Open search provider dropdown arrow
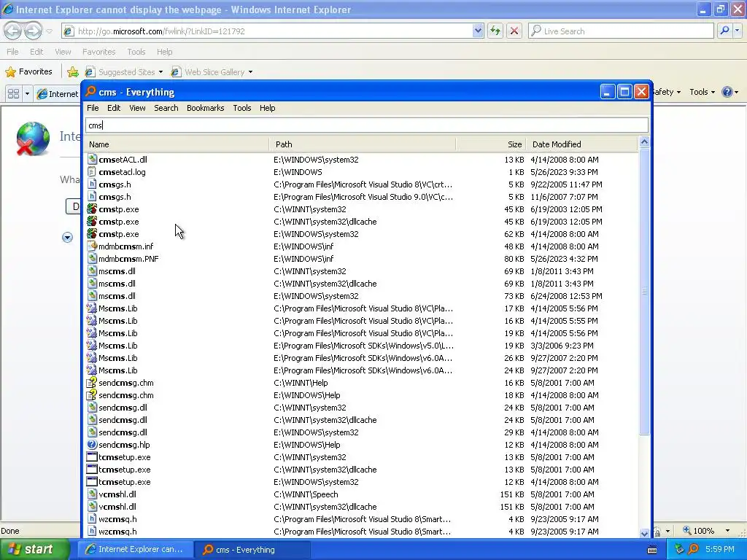The image size is (747, 560). pos(738,31)
